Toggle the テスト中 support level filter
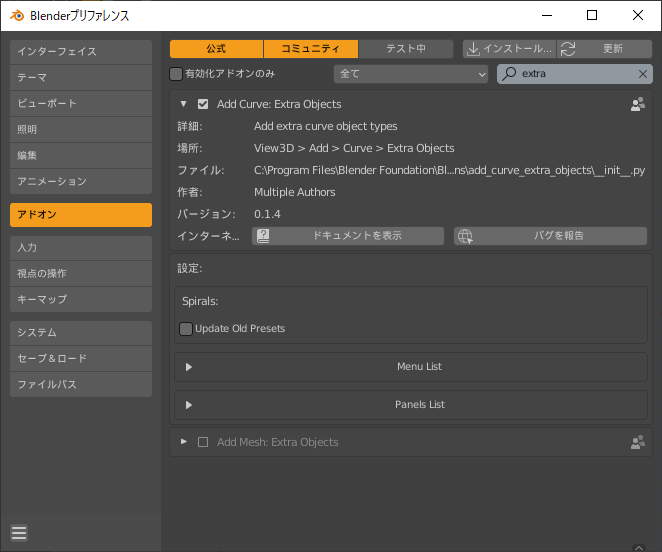This screenshot has height=552, width=662. 406,49
